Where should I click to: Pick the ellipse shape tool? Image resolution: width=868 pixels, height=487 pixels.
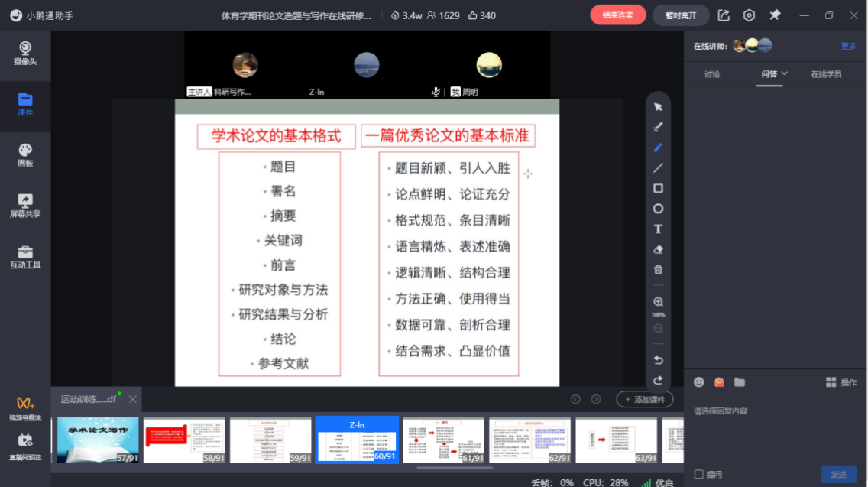tap(658, 209)
